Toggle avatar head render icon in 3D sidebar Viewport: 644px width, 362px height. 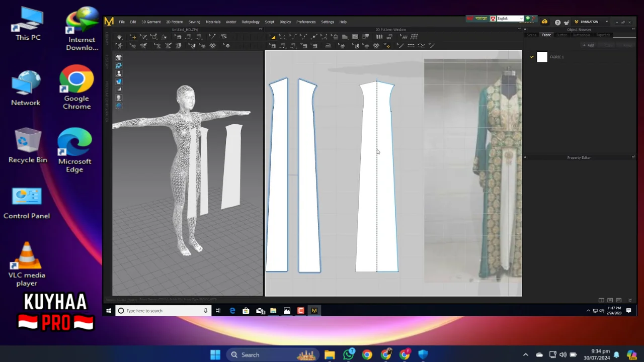tap(119, 98)
